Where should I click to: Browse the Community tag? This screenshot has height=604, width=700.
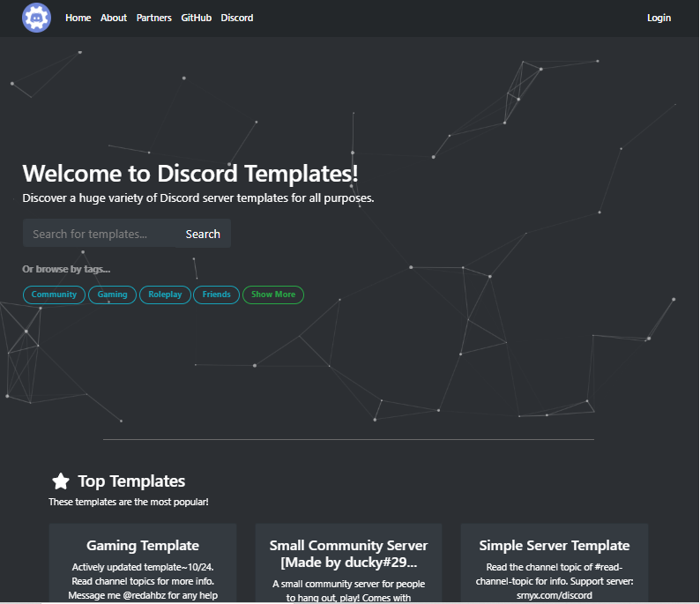(54, 295)
